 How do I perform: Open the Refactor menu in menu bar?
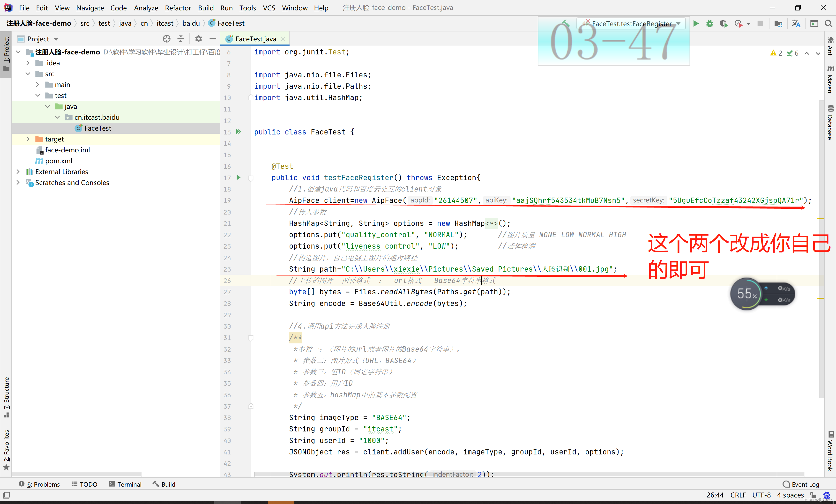(178, 8)
